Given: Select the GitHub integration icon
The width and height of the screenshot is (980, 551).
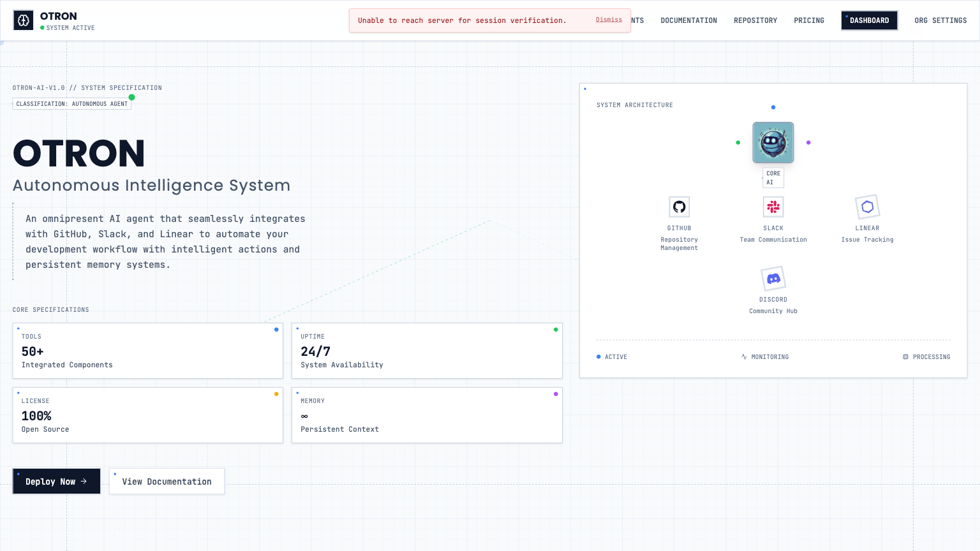Looking at the screenshot, I should point(679,207).
